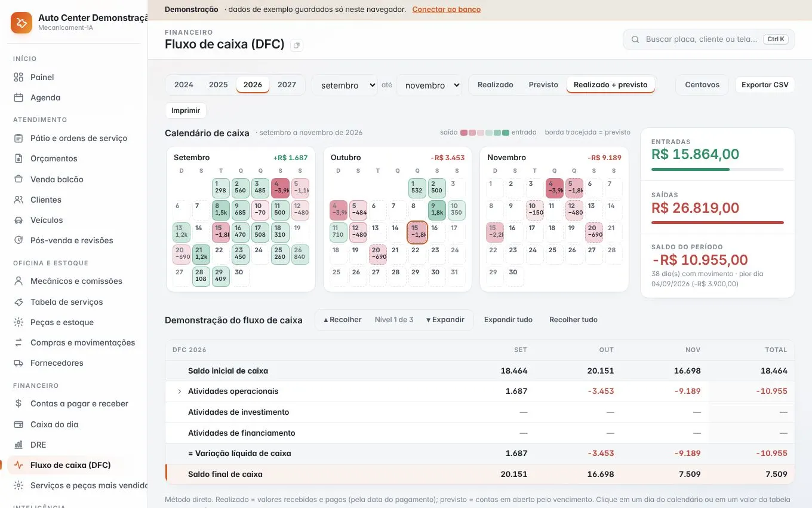Click the Caixa do dia wallet icon
The image size is (812, 508).
click(19, 424)
